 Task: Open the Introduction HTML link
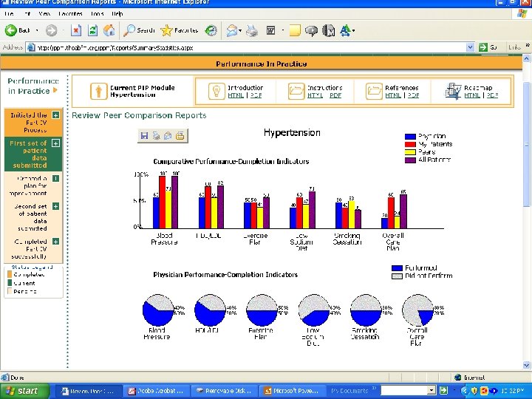[236, 95]
